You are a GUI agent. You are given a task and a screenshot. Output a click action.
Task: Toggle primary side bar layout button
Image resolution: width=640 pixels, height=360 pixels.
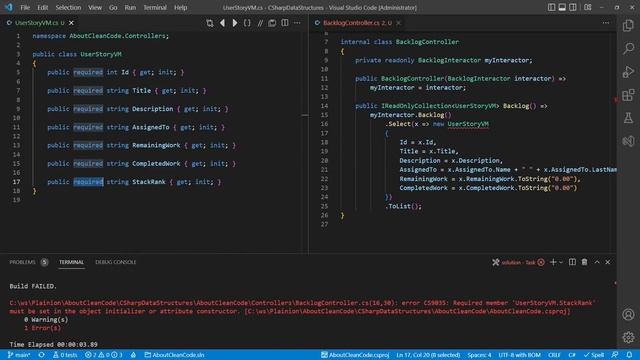pos(551,7)
